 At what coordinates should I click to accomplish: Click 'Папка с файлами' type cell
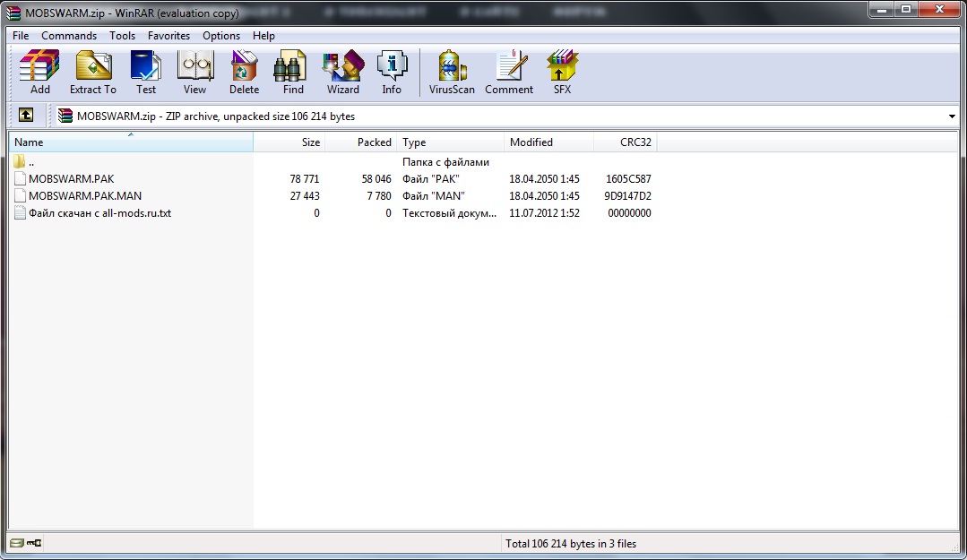[446, 162]
